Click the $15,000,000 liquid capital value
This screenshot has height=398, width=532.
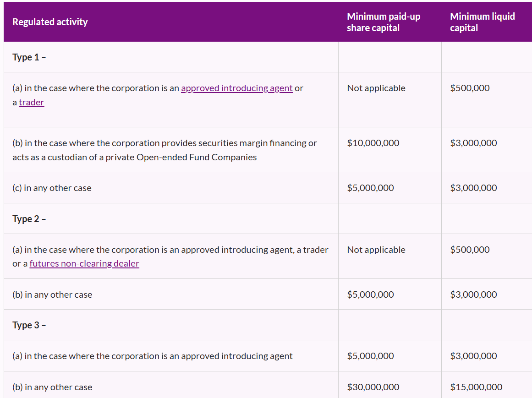[x=476, y=387]
